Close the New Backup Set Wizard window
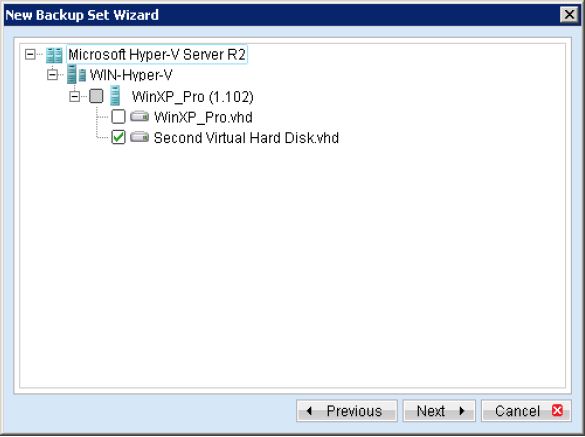Image resolution: width=585 pixels, height=437 pixels. coord(569,15)
